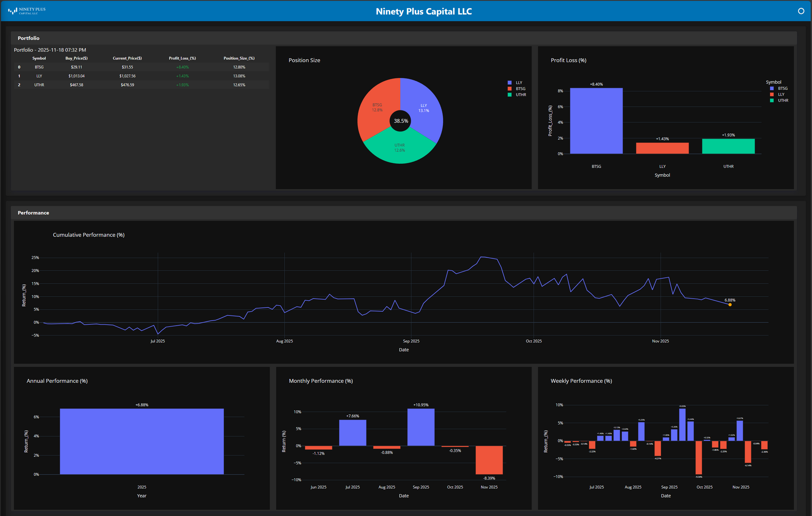The width and height of the screenshot is (812, 516).
Task: Click the green UTHR pie slice
Action: 400,148
